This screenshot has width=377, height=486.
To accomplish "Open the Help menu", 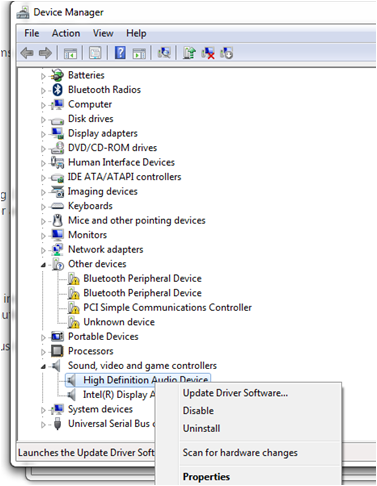I will point(136,33).
